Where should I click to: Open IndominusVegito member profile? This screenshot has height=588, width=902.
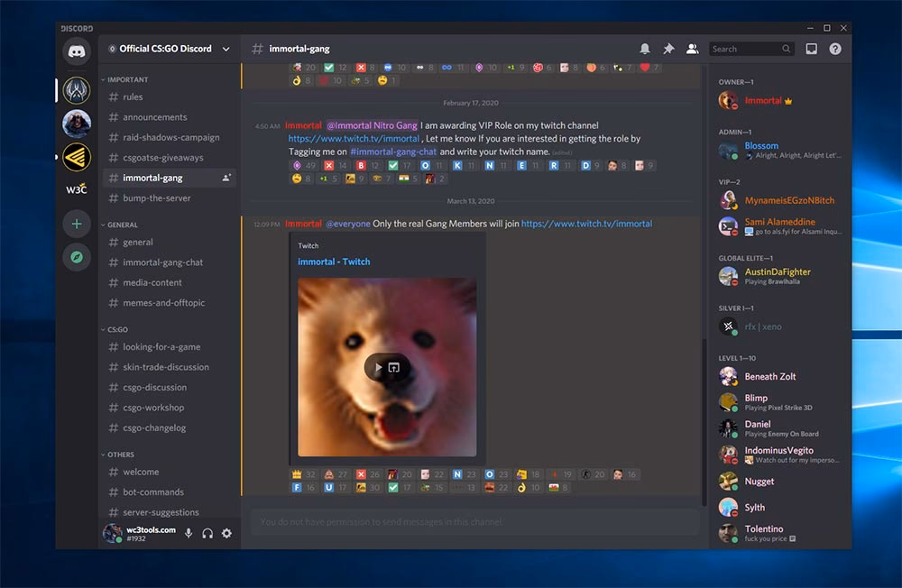(778, 455)
